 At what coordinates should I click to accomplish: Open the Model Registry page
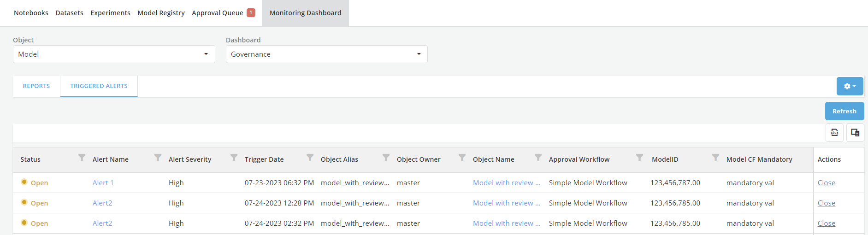[161, 13]
